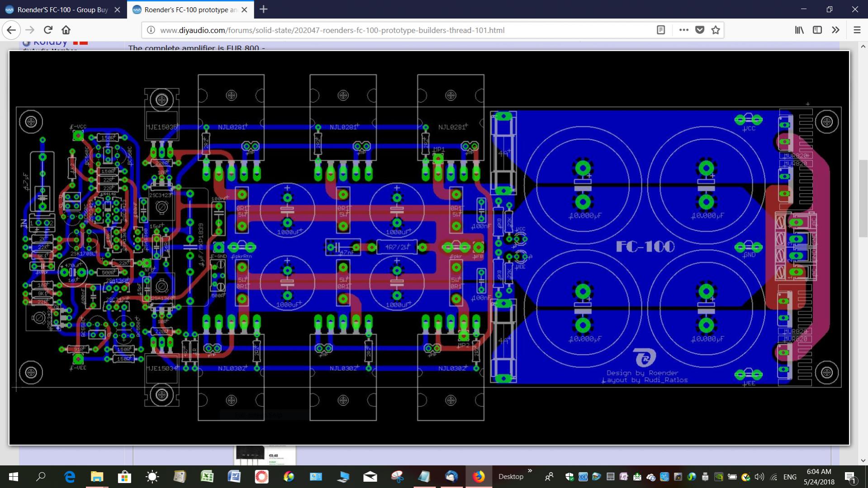Screen dimensions: 868x488
Task: Close the Group Buy tab
Action: point(117,9)
